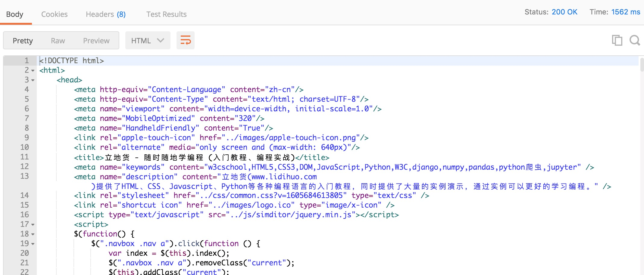Collapse the head tag at line 3
The width and height of the screenshot is (644, 275).
click(33, 80)
